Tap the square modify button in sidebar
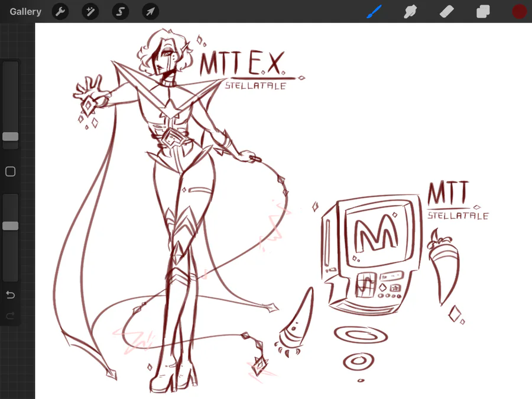This screenshot has height=399, width=532. (x=11, y=171)
